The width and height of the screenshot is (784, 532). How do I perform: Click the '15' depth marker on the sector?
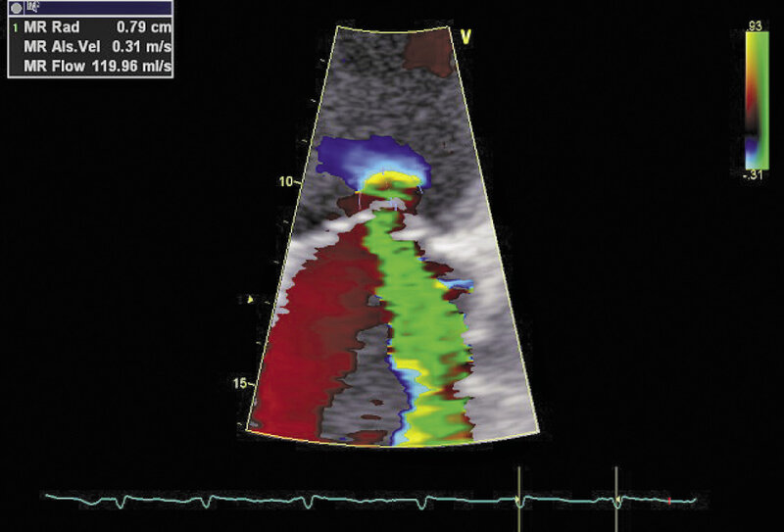(240, 383)
